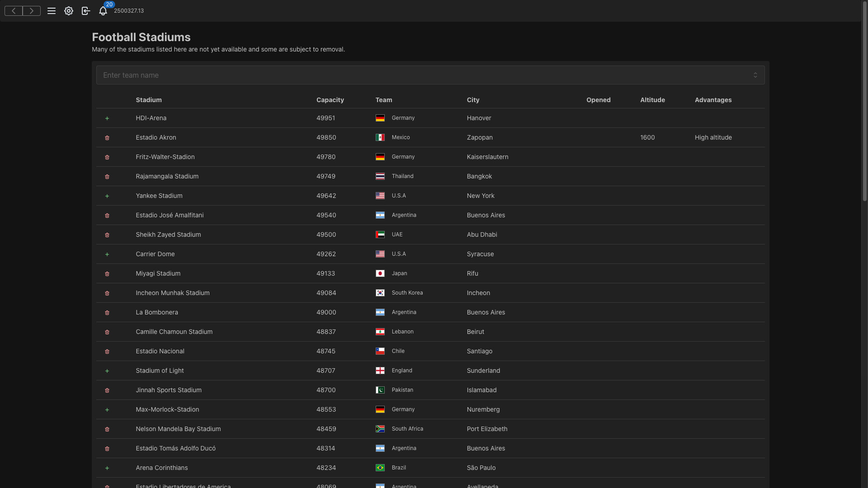Click the Capacity column header
868x488 pixels.
pyautogui.click(x=330, y=100)
